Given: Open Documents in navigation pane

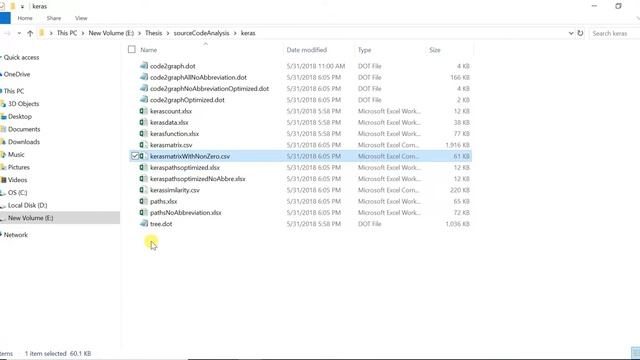Looking at the screenshot, I should [24, 129].
